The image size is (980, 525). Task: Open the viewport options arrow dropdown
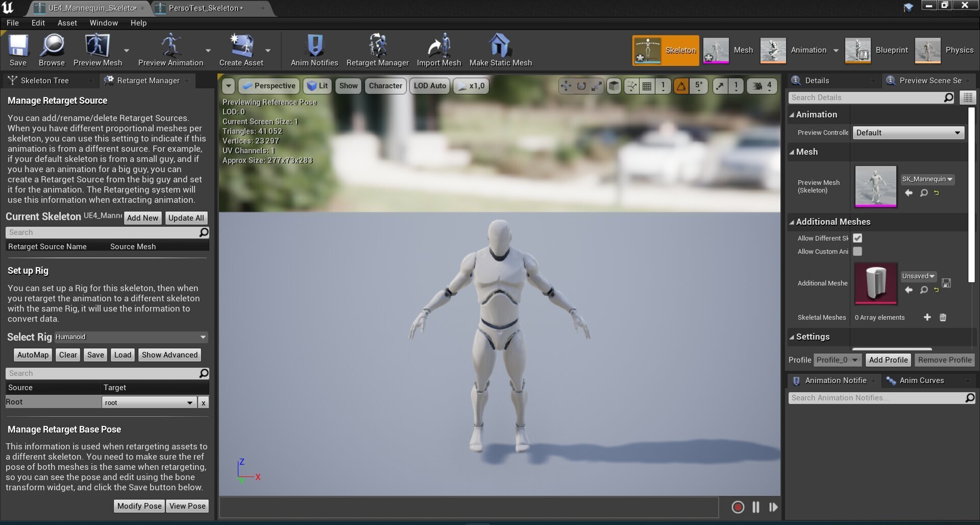[x=228, y=86]
